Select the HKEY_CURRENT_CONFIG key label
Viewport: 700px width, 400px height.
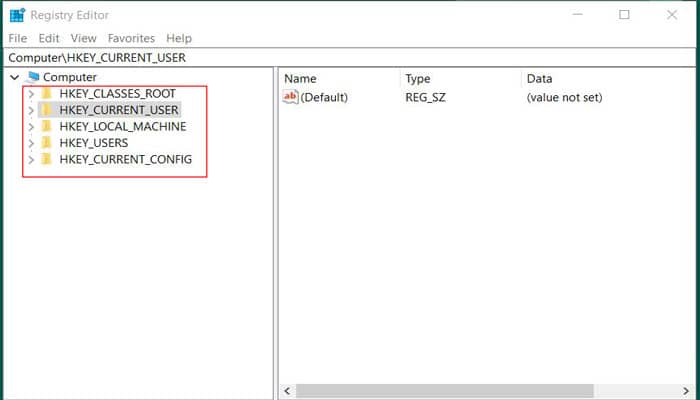click(125, 160)
